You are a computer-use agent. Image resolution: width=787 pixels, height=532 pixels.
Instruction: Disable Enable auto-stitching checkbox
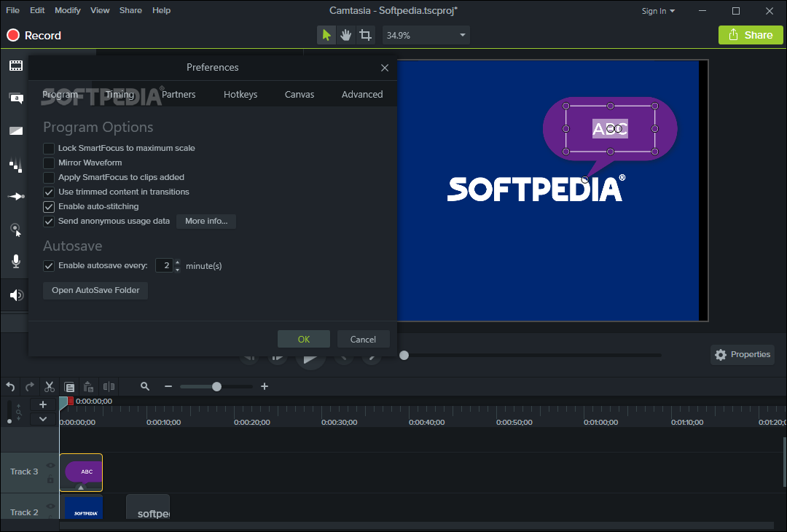[x=49, y=207]
